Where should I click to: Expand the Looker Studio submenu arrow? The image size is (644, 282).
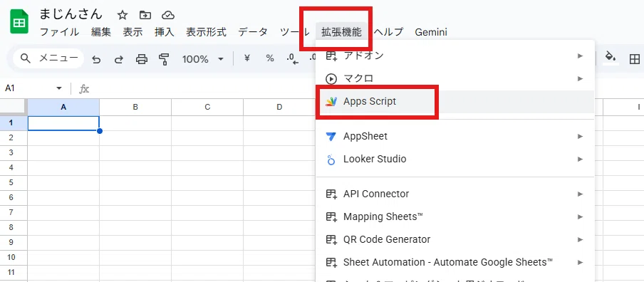pyautogui.click(x=580, y=159)
